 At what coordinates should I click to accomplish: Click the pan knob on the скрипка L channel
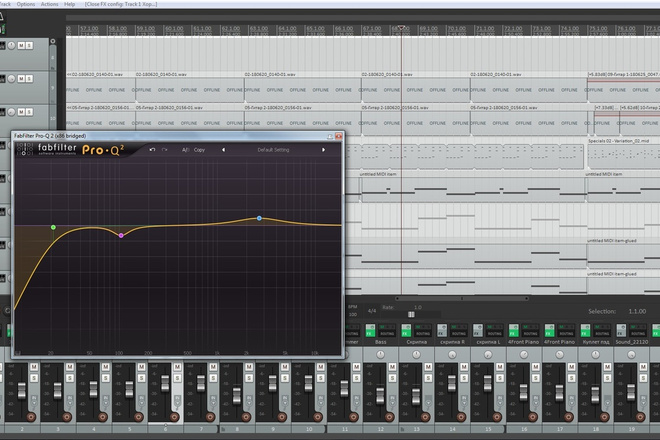488,355
